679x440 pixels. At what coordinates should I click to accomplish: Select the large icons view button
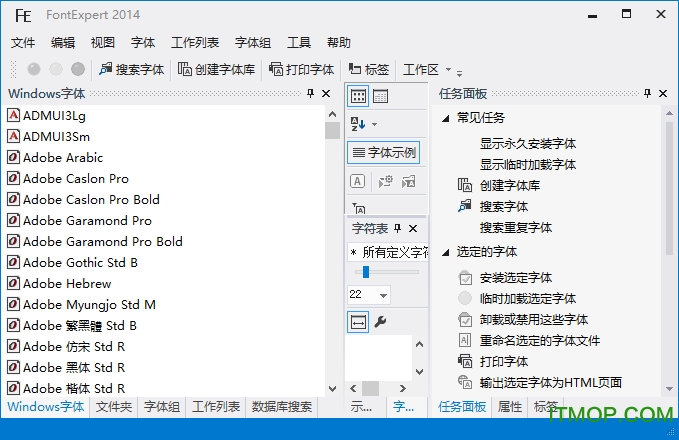[x=358, y=96]
